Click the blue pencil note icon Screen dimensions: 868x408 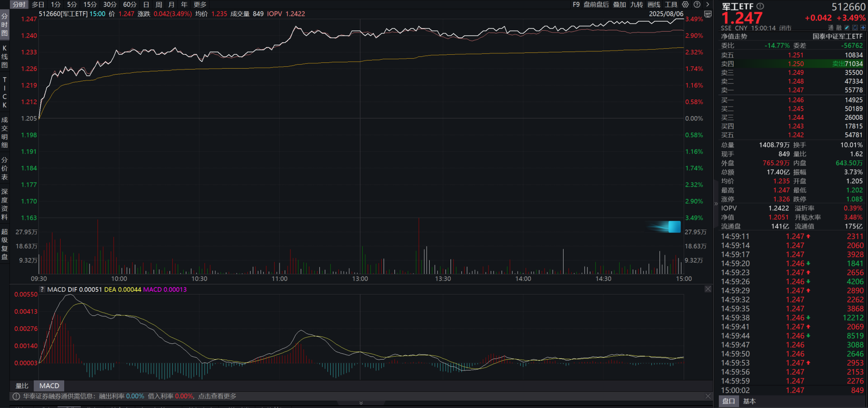tap(847, 28)
